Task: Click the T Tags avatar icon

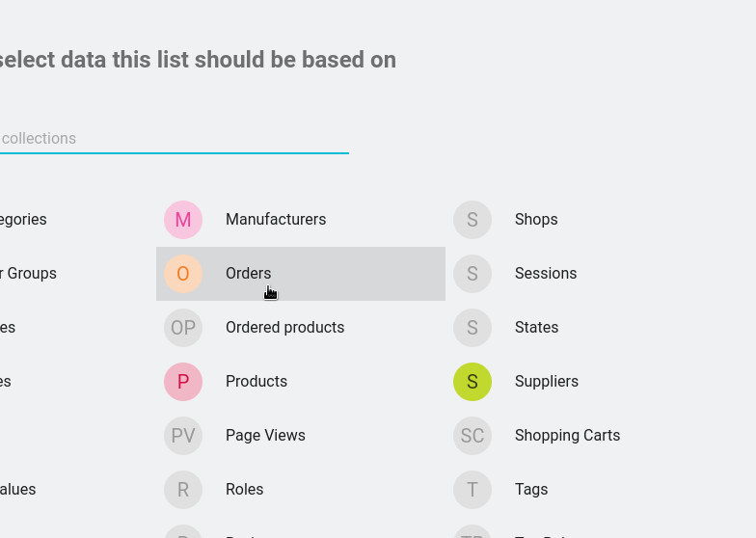Action: 472,490
